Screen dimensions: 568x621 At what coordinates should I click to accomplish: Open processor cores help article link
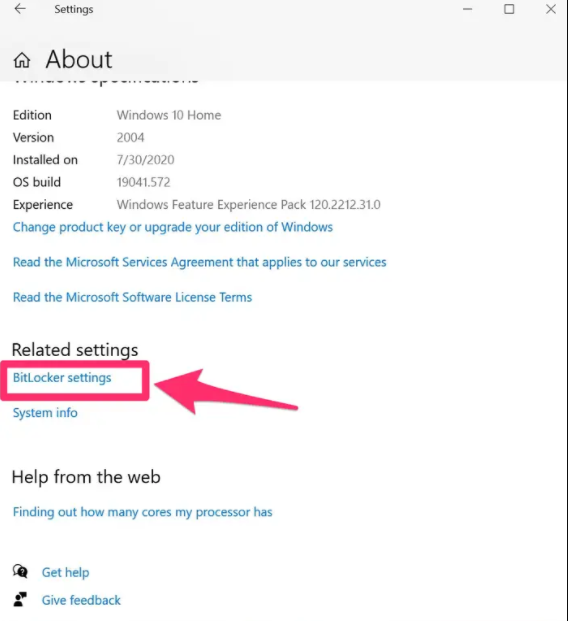coord(143,512)
